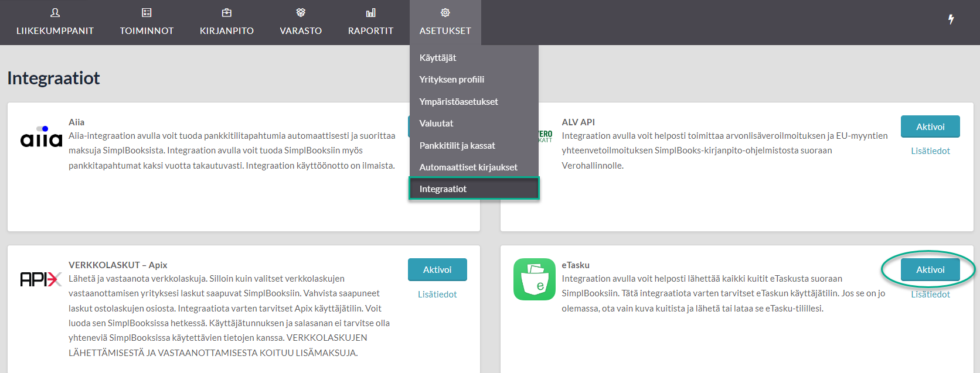Image resolution: width=980 pixels, height=373 pixels.
Task: Activate the eTasku integration
Action: tap(930, 269)
